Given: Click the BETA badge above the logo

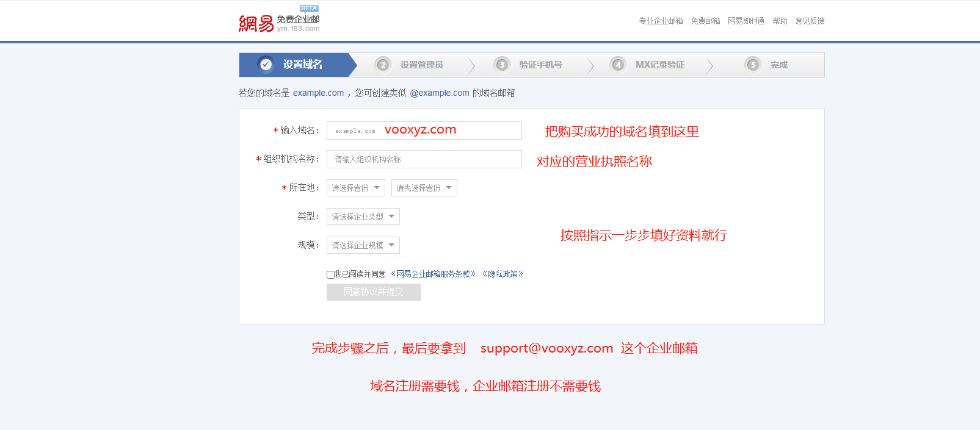Looking at the screenshot, I should tap(309, 9).
